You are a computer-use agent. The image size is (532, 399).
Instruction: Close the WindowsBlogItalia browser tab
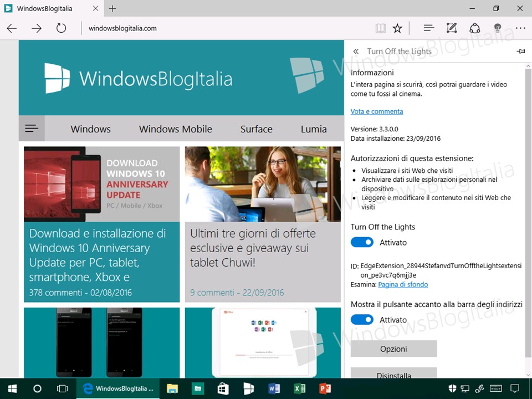pyautogui.click(x=96, y=8)
